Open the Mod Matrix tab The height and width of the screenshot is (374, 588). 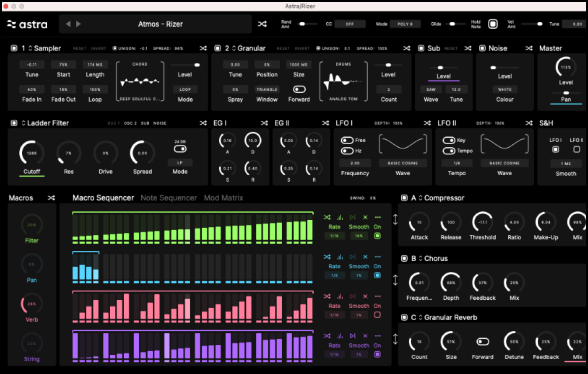[223, 198]
